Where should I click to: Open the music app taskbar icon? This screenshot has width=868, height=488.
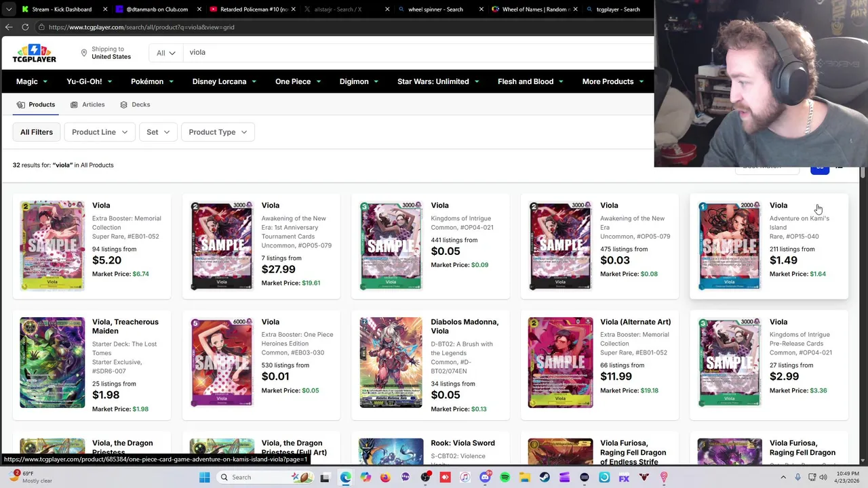click(x=465, y=477)
